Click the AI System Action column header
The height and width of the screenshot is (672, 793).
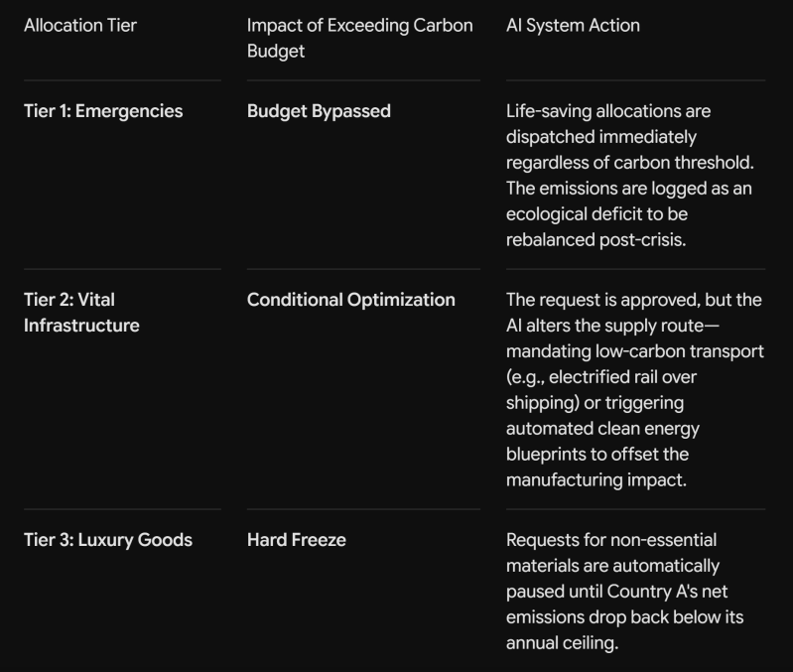tap(573, 25)
